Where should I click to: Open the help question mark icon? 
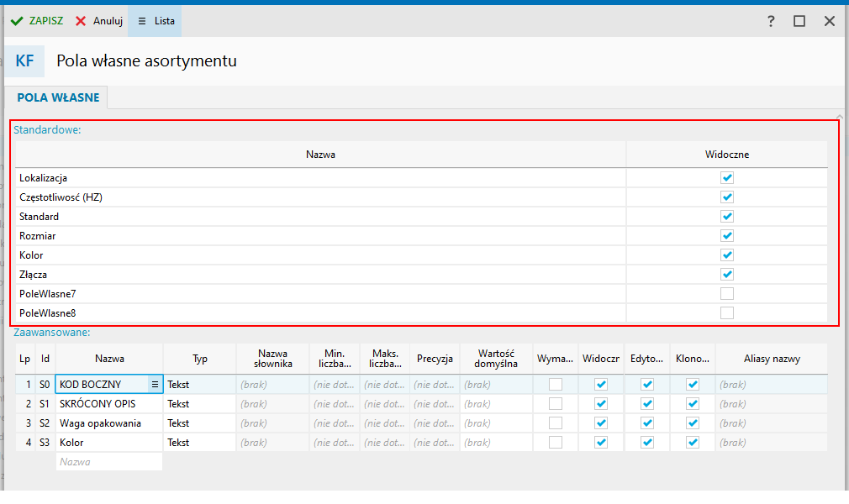point(771,21)
